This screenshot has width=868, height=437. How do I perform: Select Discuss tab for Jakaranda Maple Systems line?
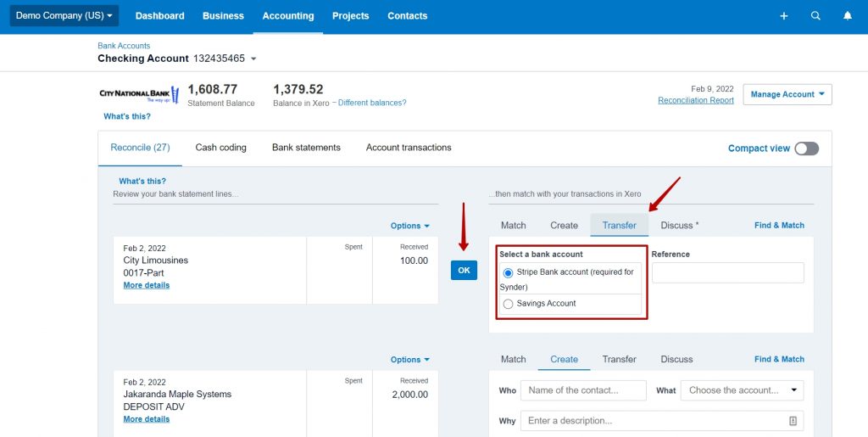tap(676, 360)
